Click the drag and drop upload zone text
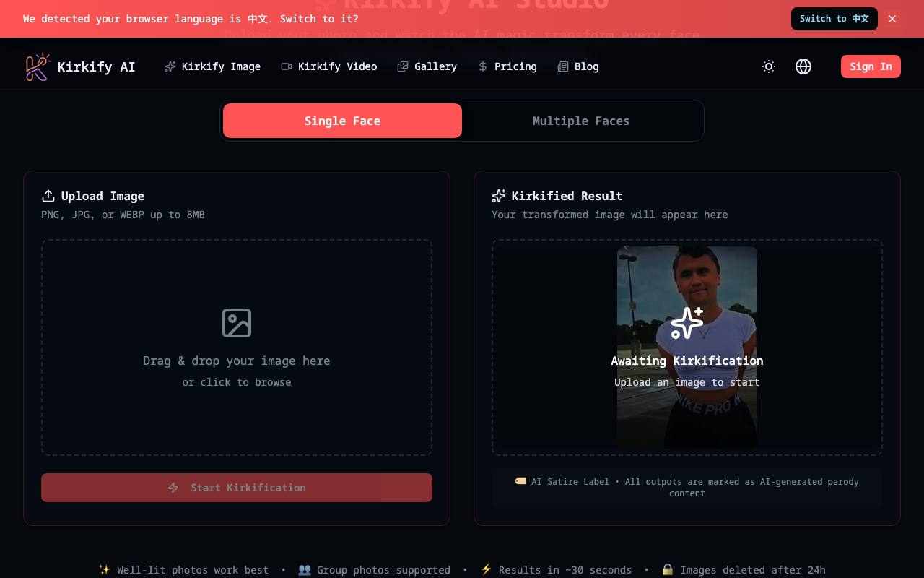This screenshot has width=924, height=578. pos(237,361)
